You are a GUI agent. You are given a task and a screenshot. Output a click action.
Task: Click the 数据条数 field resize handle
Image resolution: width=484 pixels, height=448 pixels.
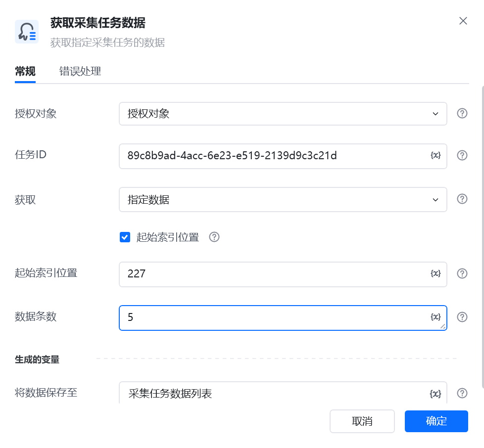tap(442, 326)
